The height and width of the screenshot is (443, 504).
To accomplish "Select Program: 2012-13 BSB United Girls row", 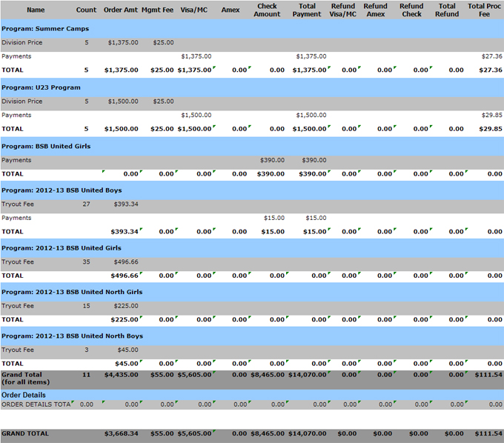I will coord(252,248).
